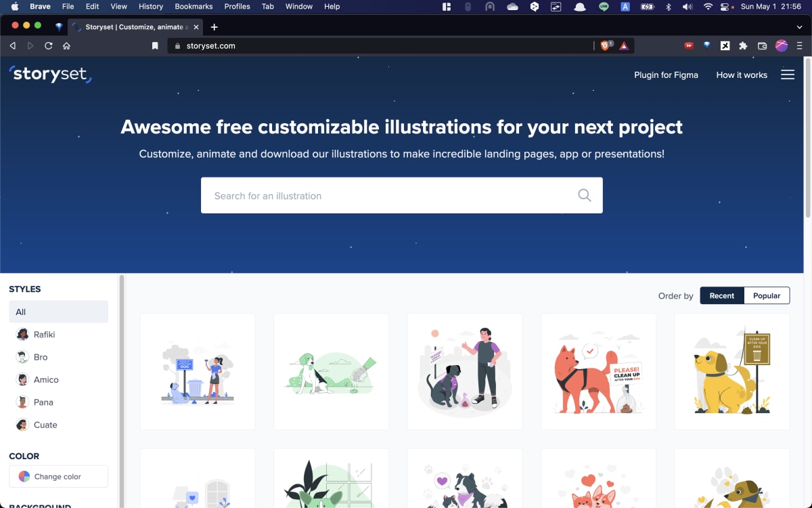Screen dimensions: 812x508
Task: Click the Bluetooth menu bar icon
Action: (669, 7)
